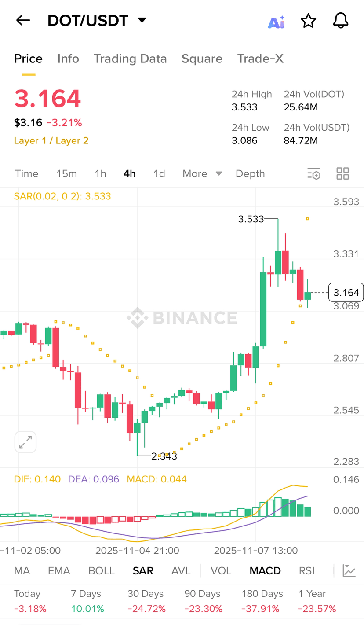Screen dimensions: 364x625
Task: Add DOT/USDT to favorites with star
Action: 308,21
